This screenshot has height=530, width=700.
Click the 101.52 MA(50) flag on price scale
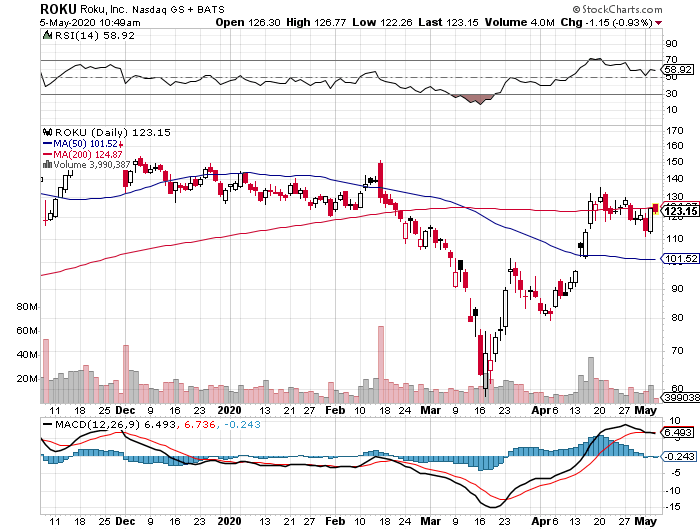[680, 259]
